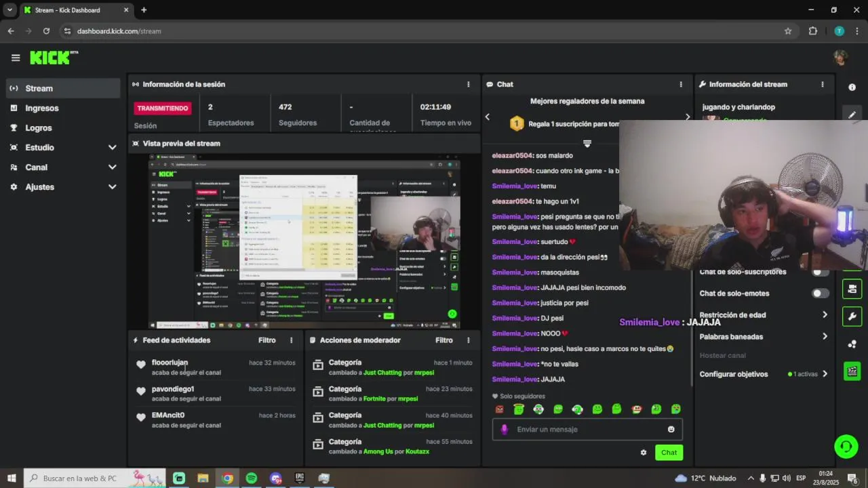The image size is (868, 488).
Task: Open a new browser tab
Action: [144, 10]
